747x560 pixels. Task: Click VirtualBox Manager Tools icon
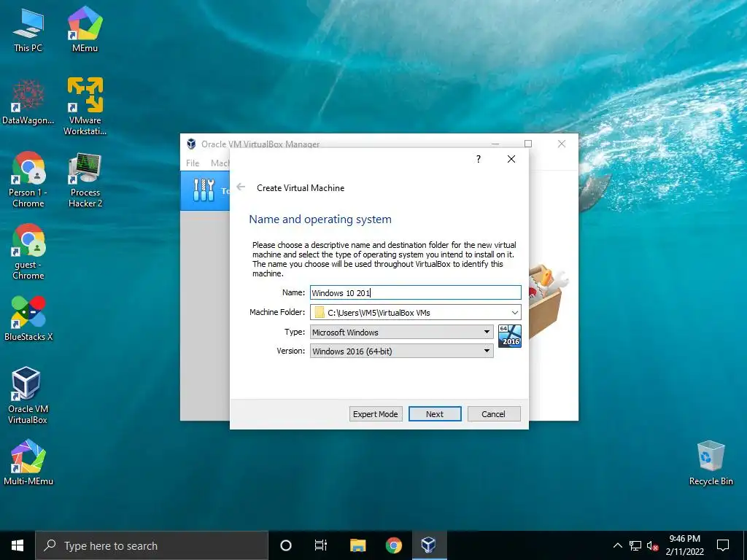(204, 190)
